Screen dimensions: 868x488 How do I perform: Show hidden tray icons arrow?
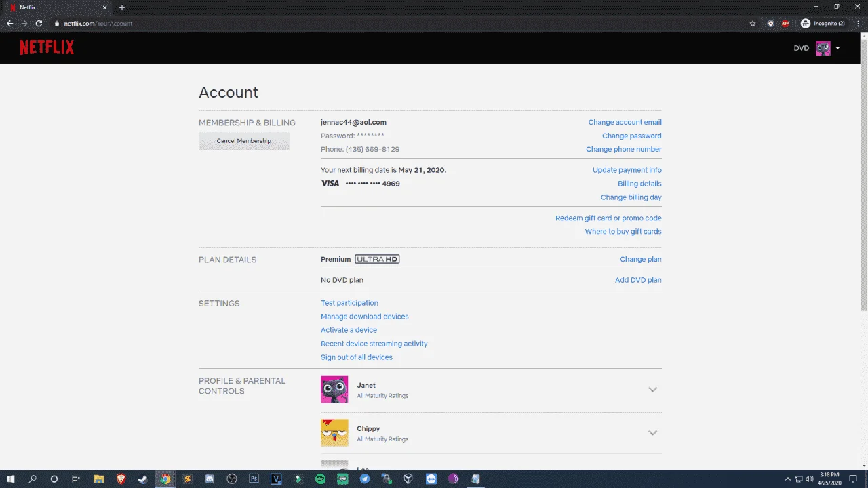pos(788,479)
